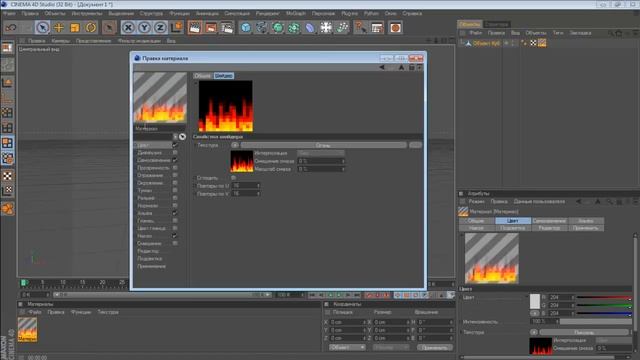Toggle the coordinate system icon
Screen dimensions: 640x360
pyautogui.click(x=176, y=27)
